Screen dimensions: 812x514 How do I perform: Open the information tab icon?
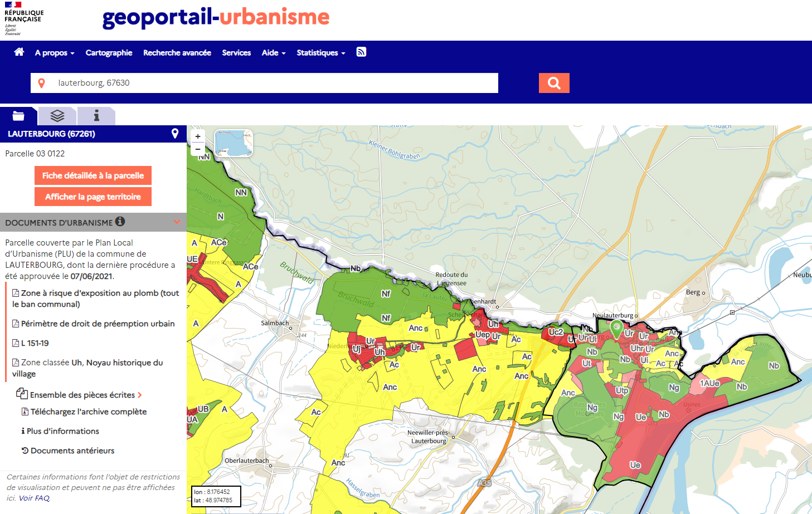(x=96, y=116)
